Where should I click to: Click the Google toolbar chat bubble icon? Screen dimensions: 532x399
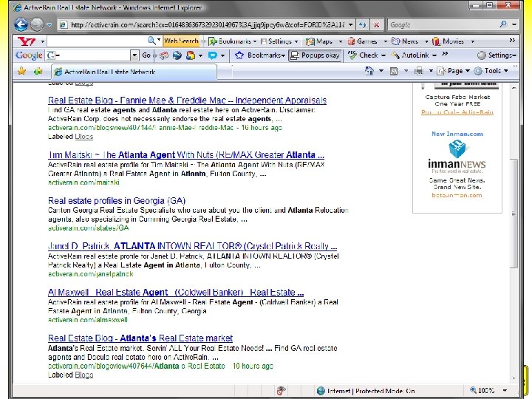pyautogui.click(x=213, y=55)
